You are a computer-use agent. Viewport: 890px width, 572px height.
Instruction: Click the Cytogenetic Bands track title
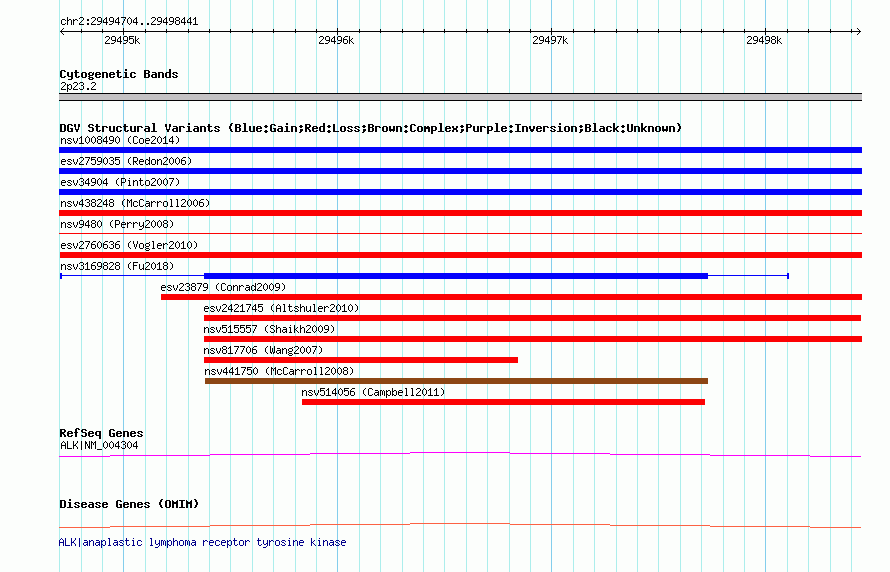click(119, 74)
